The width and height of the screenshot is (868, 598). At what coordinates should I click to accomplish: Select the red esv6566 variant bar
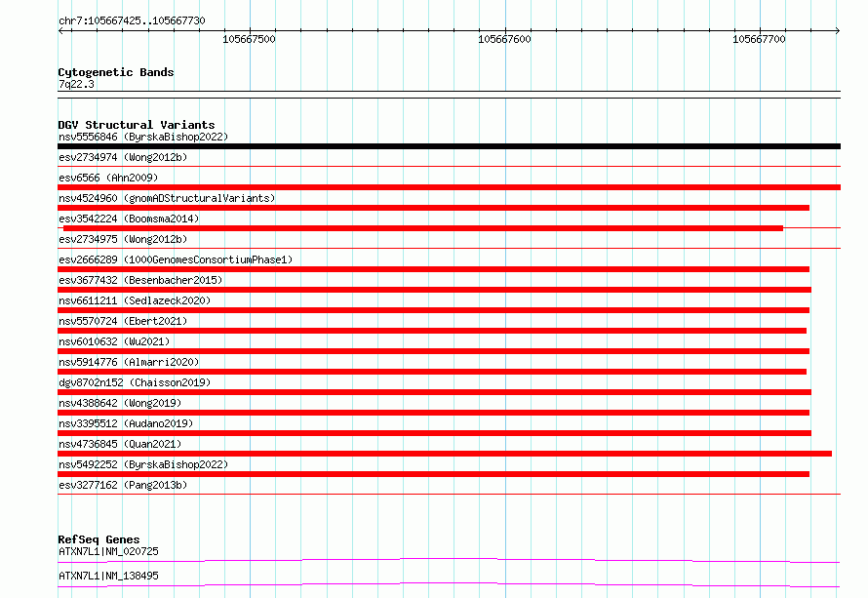pos(449,187)
